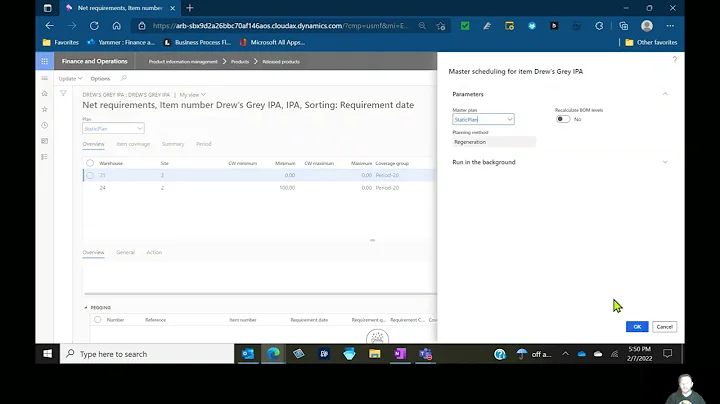The image size is (720, 404).
Task: Open the help question mark in the dialog
Action: point(675,59)
